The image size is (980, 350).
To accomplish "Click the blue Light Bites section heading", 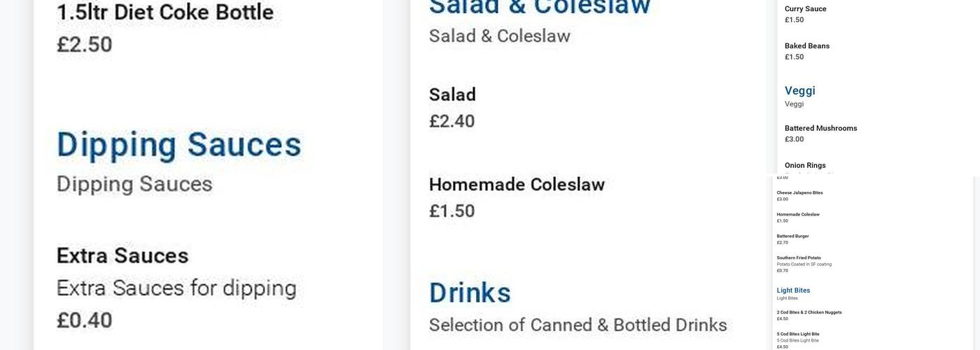I will pos(793,290).
